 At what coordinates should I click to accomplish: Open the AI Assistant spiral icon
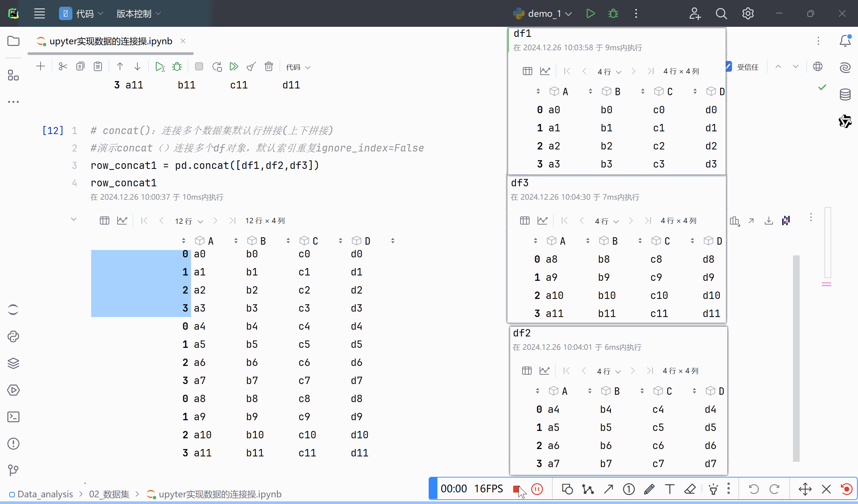pyautogui.click(x=845, y=67)
